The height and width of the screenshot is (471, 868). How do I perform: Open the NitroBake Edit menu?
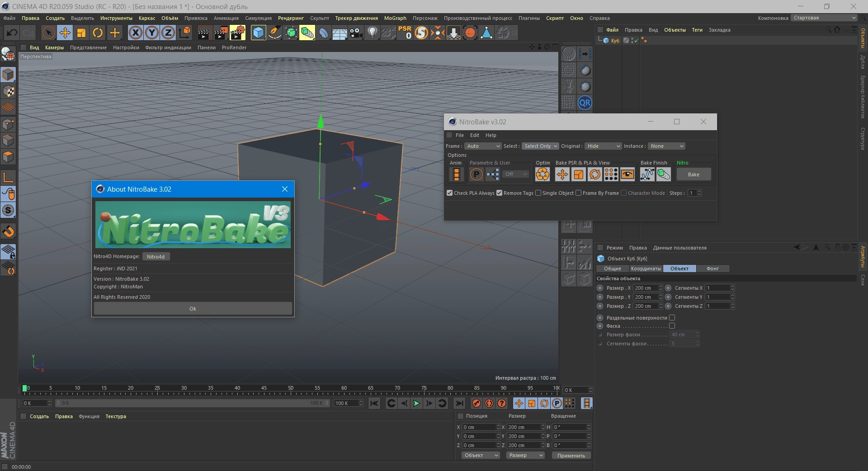coord(474,135)
